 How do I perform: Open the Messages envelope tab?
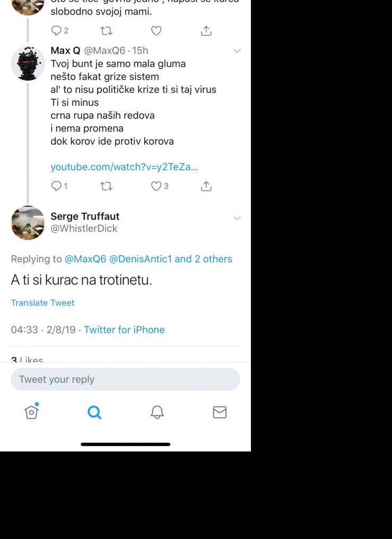coord(220,412)
